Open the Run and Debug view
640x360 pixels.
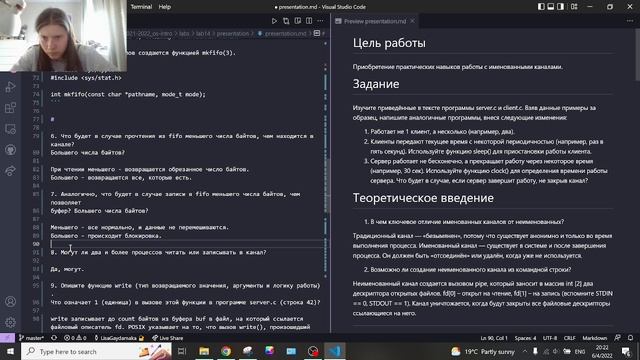pos(11,87)
